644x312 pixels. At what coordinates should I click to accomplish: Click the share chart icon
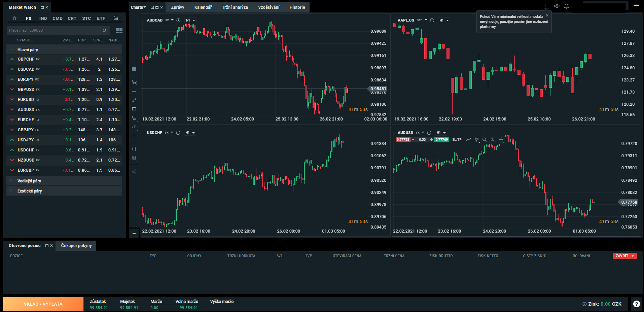point(134,172)
